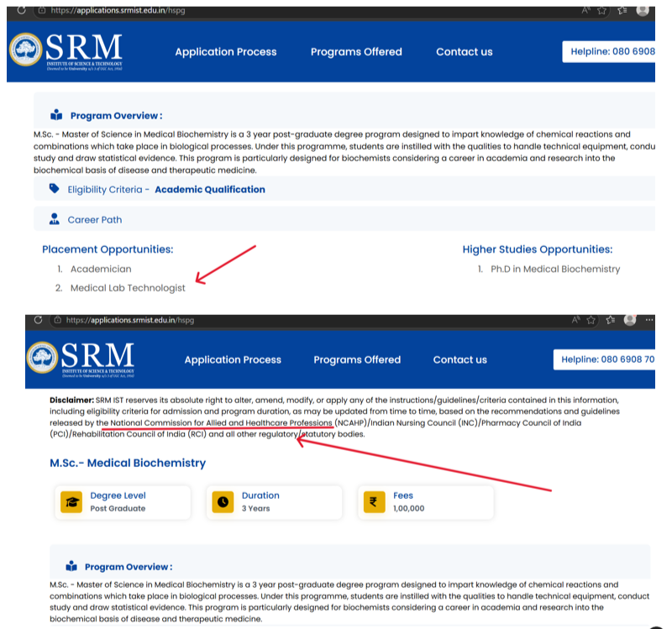Click the Helpline button in the bottom page header

pyautogui.click(x=604, y=359)
